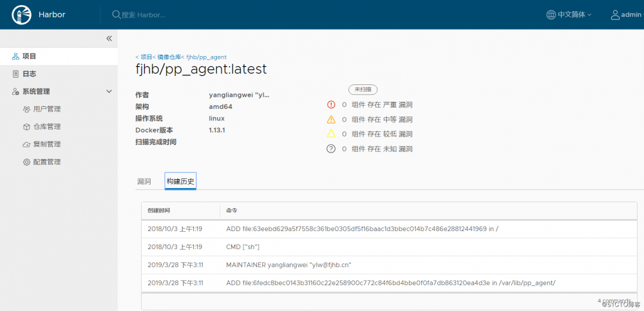This screenshot has width=644, height=311.
Task: Select the ADD file:63eebd629a... command
Action: [x=362, y=229]
